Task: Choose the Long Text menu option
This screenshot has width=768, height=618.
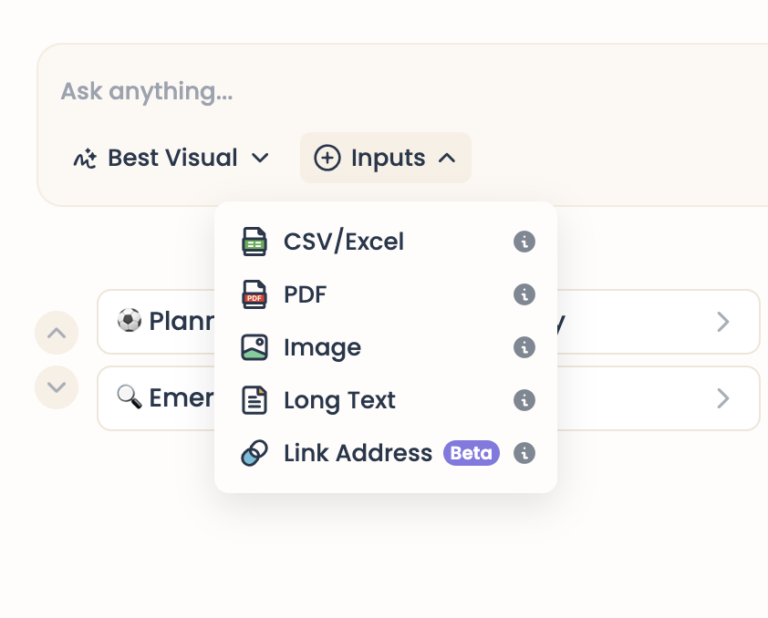Action: (340, 401)
